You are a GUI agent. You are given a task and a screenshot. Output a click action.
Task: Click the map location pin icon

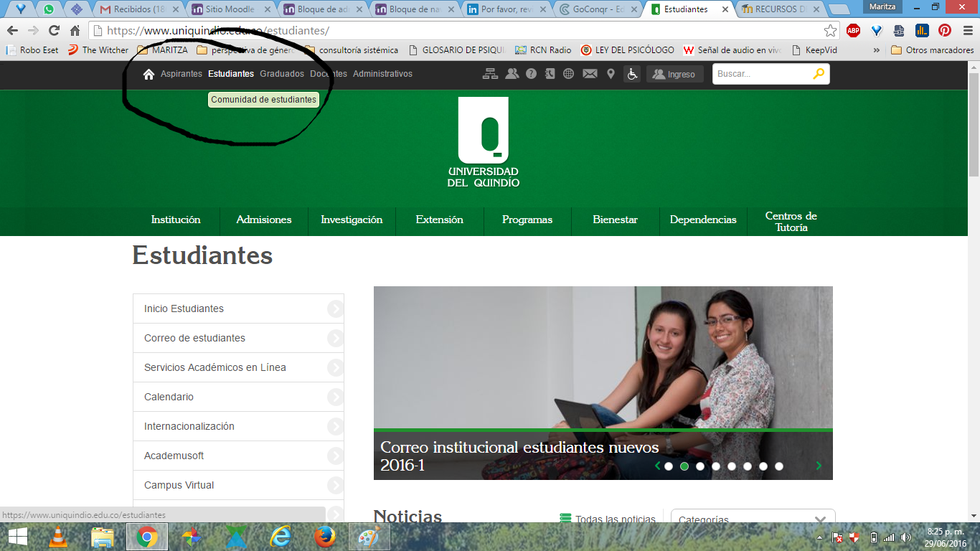pyautogui.click(x=611, y=74)
